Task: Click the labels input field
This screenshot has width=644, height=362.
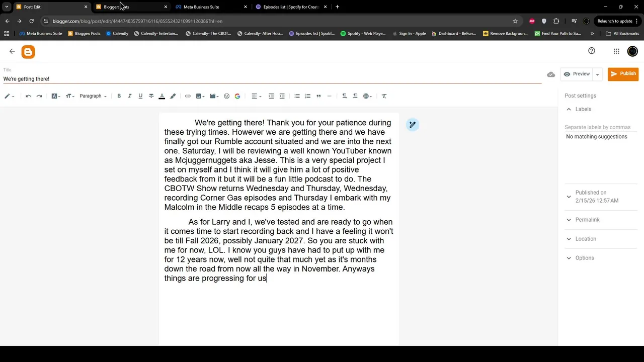Action: point(601,127)
